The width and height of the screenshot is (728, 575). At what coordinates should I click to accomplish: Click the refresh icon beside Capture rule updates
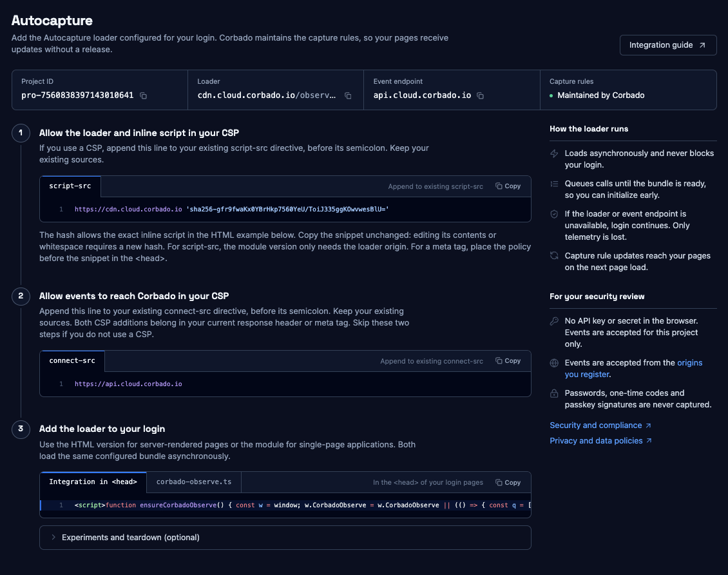tap(554, 256)
